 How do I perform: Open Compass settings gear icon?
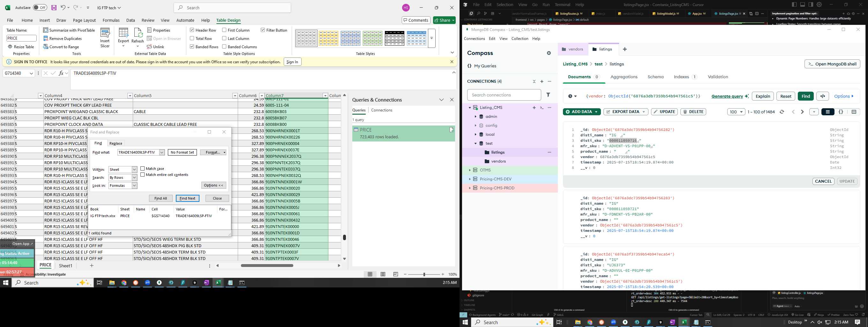[549, 53]
